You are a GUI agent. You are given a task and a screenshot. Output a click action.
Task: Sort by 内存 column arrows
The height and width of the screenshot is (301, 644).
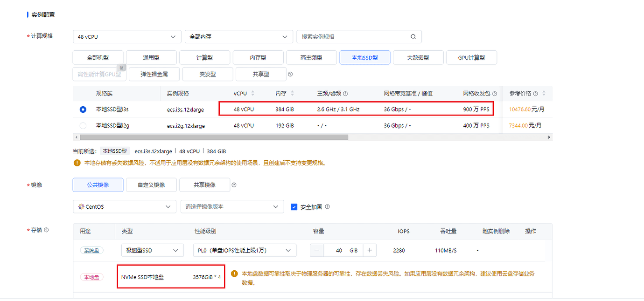(293, 93)
